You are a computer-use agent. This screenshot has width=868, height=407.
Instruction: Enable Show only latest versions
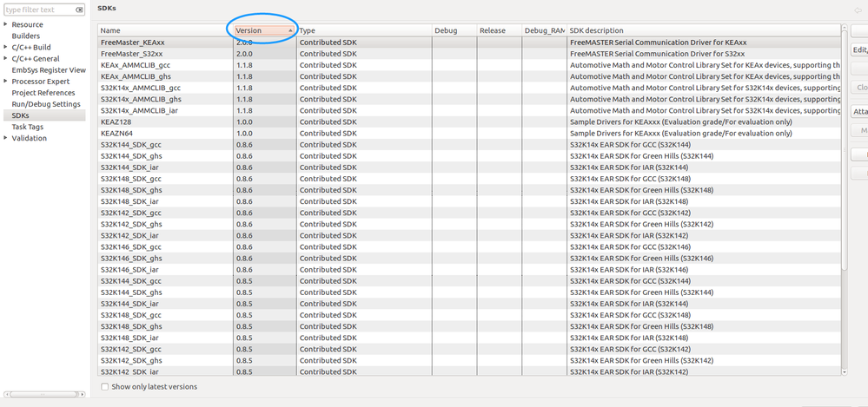104,387
